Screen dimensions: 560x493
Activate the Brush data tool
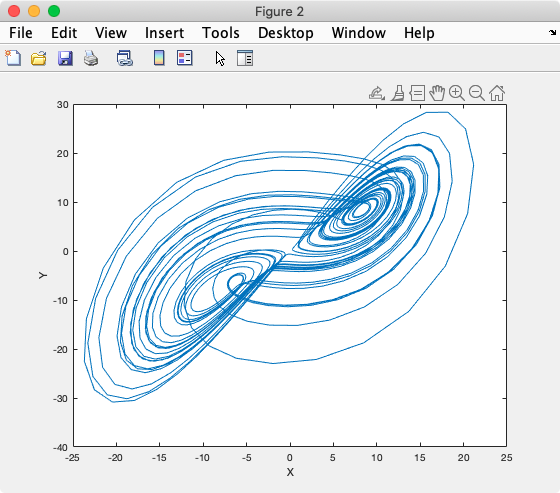398,93
